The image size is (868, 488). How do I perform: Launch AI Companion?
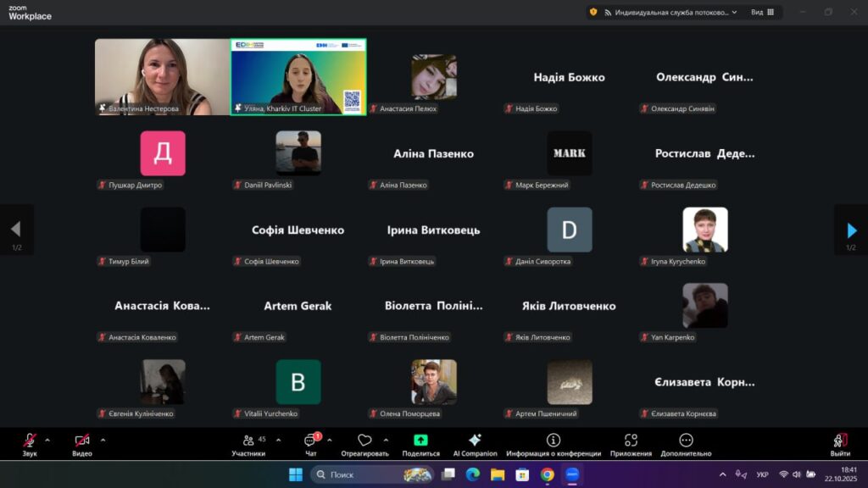[475, 441]
